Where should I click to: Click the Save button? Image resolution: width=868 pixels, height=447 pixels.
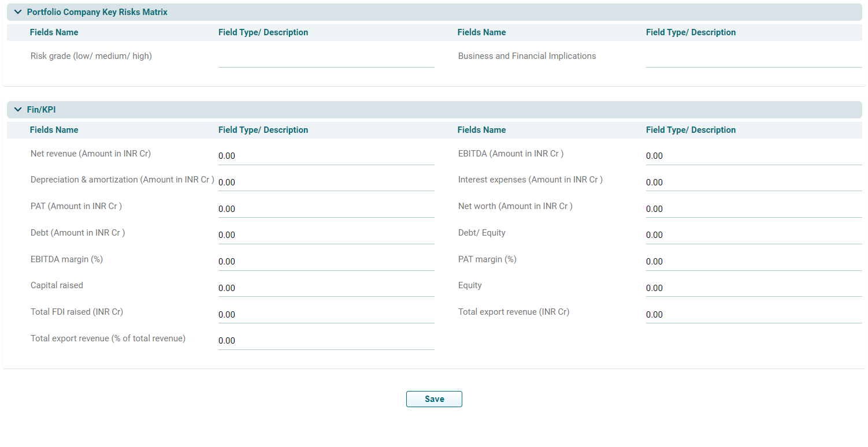point(434,399)
